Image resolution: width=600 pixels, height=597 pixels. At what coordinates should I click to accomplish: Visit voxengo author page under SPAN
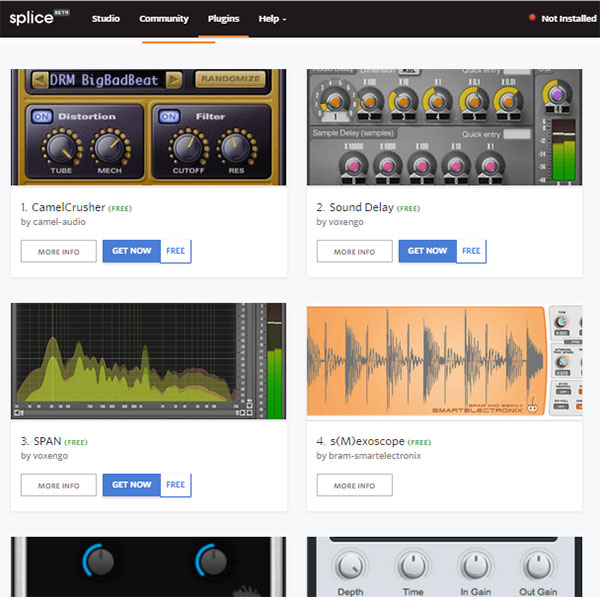51,456
